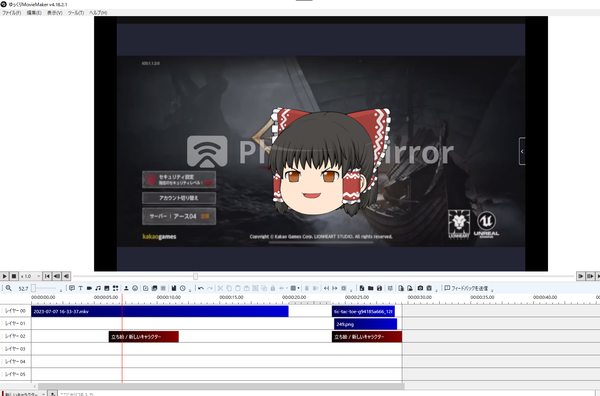The width and height of the screenshot is (600, 396).
Task: Click the double-left-arrow icon in toolbar
Action: coord(326,288)
